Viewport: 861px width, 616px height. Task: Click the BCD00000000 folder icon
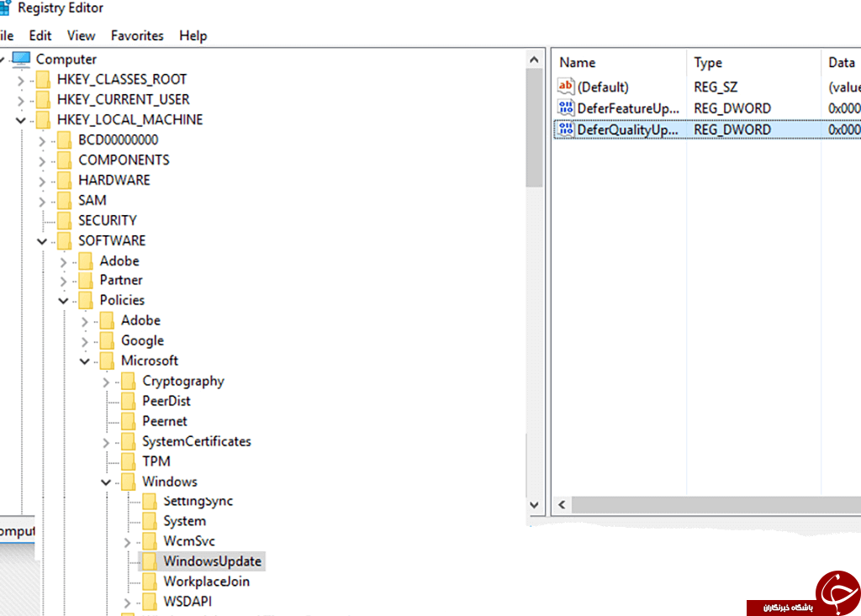(x=65, y=140)
